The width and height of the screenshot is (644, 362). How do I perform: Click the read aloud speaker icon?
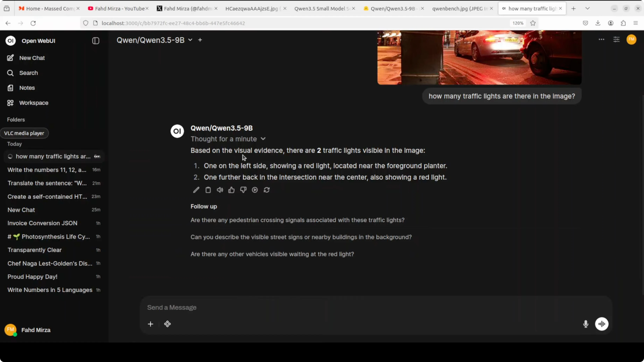click(220, 190)
